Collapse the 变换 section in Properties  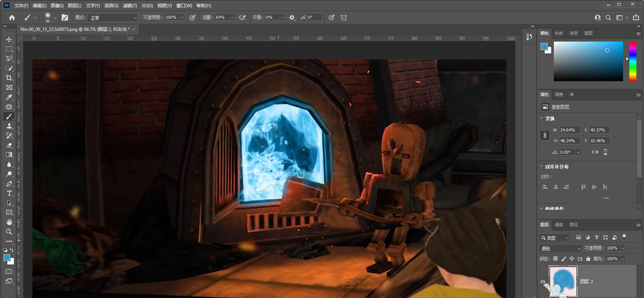(540, 118)
